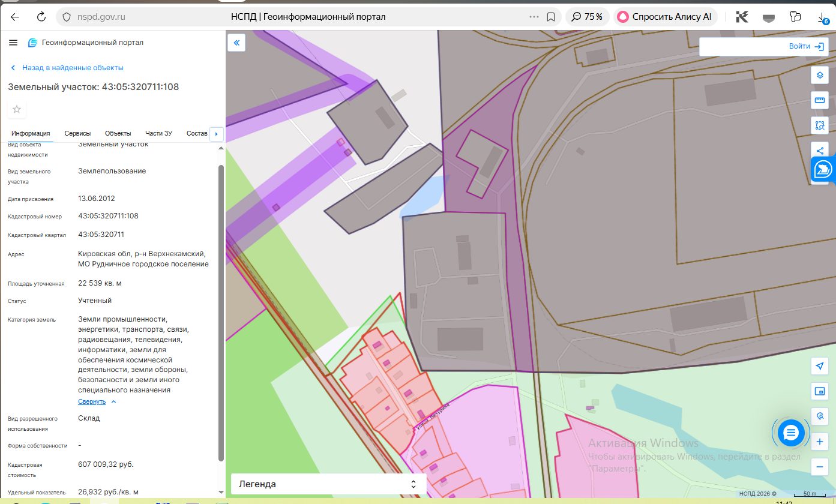Click the address text Кировская обл, р-н Верхнекамский
The width and height of the screenshot is (836, 504).
142,254
